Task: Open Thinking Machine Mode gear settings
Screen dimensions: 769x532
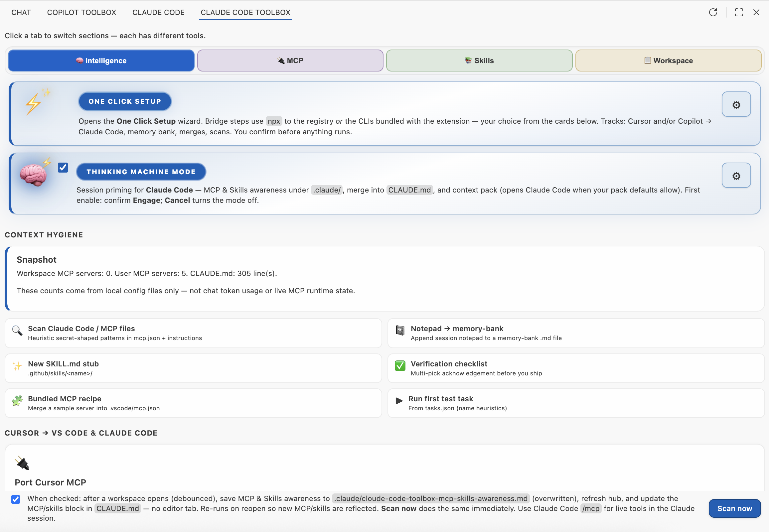Action: click(736, 175)
